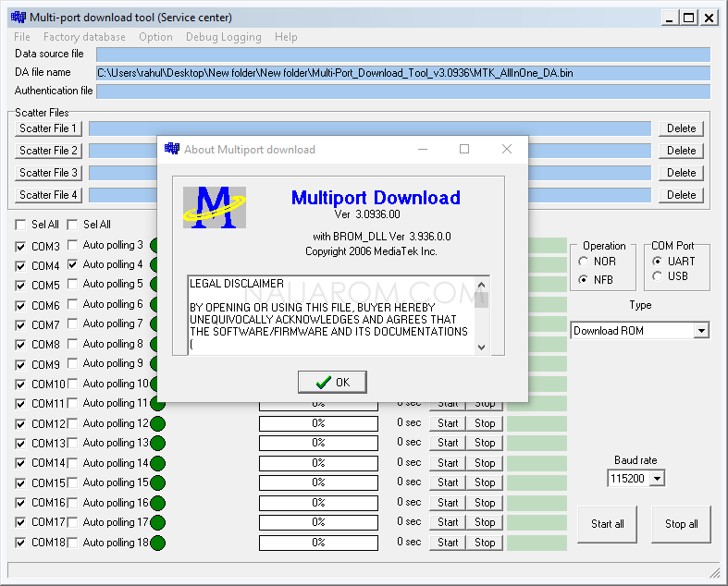This screenshot has height=586, width=728.
Task: Open the Debug Logging menu
Action: [x=224, y=37]
